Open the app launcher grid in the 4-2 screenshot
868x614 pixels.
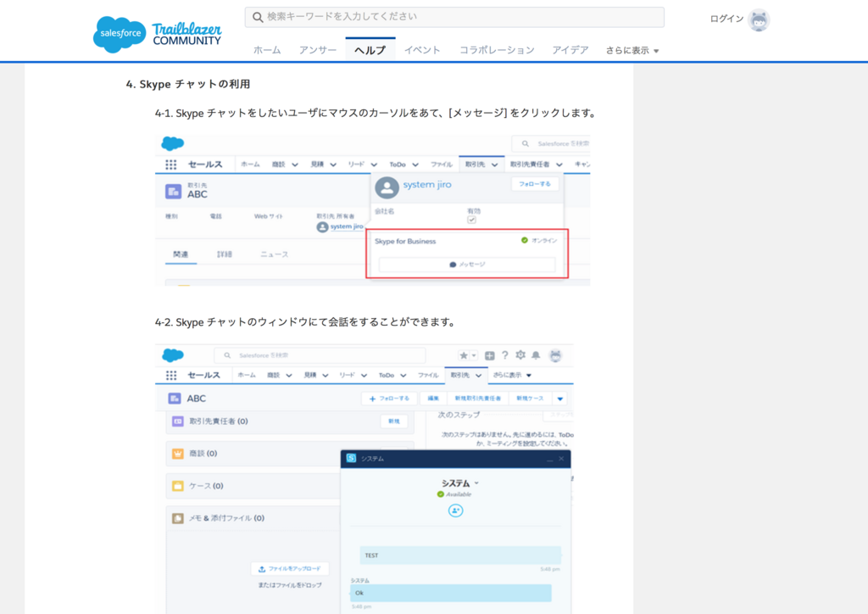pos(171,376)
